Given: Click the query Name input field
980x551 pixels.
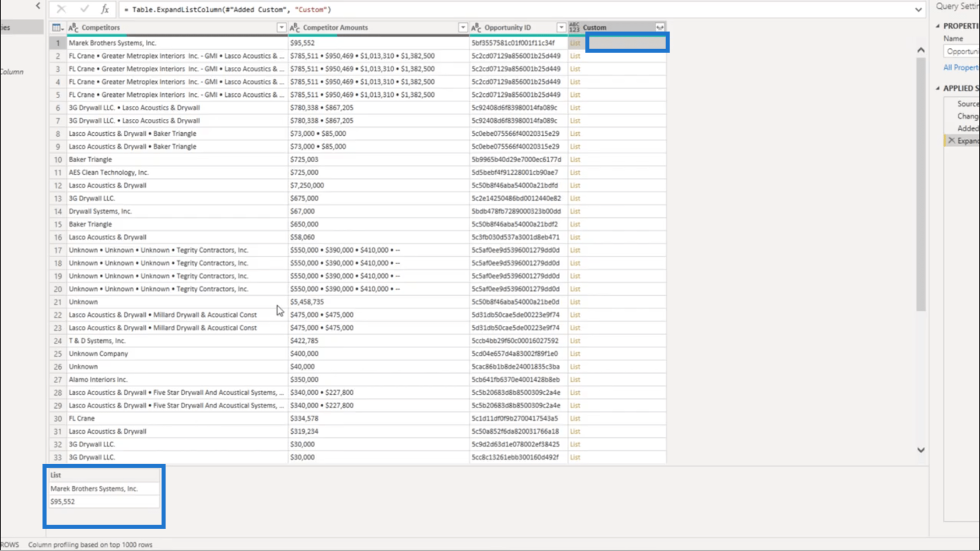Looking at the screenshot, I should (962, 51).
